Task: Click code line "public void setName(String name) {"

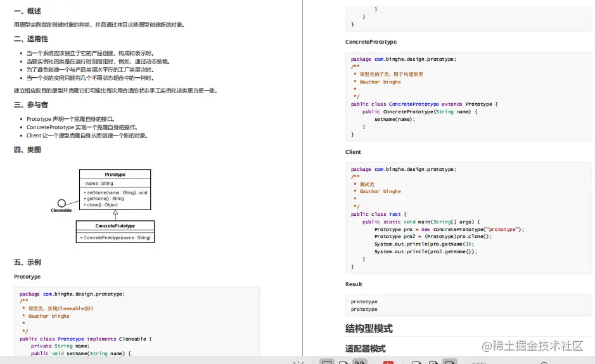Action: 81,353
